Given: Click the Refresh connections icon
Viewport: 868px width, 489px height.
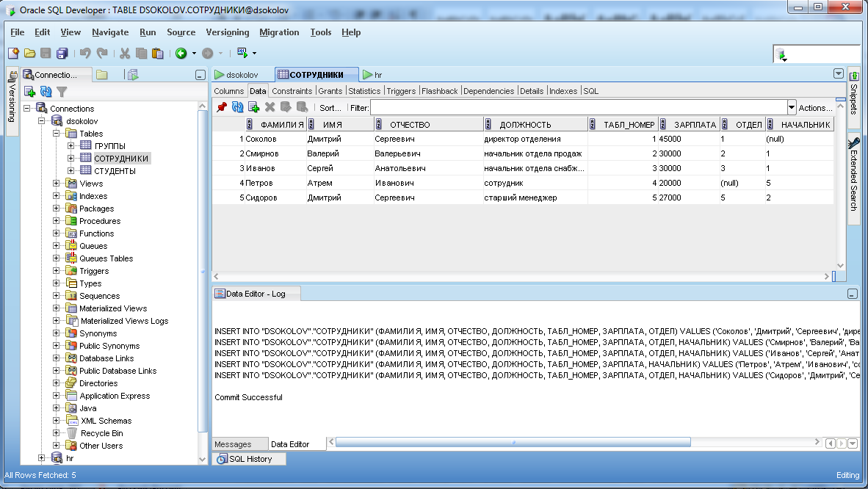Looking at the screenshot, I should click(46, 91).
